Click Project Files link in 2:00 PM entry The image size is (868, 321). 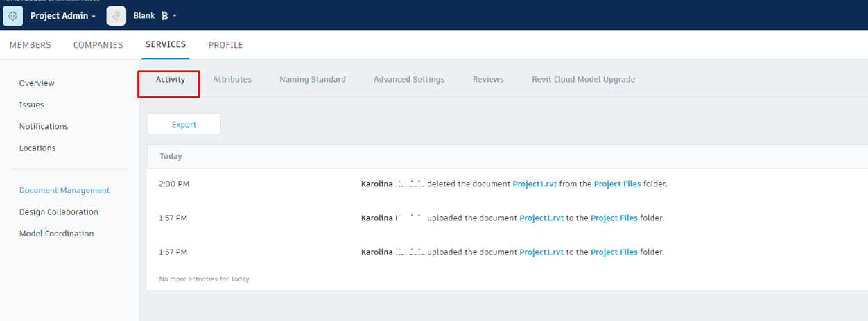[x=617, y=184]
